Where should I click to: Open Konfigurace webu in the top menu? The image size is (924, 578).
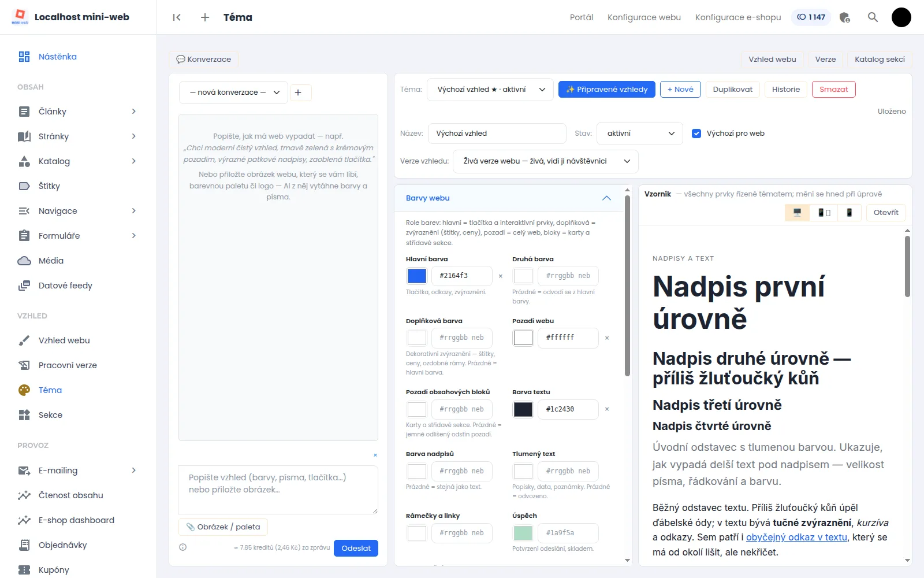(x=644, y=17)
